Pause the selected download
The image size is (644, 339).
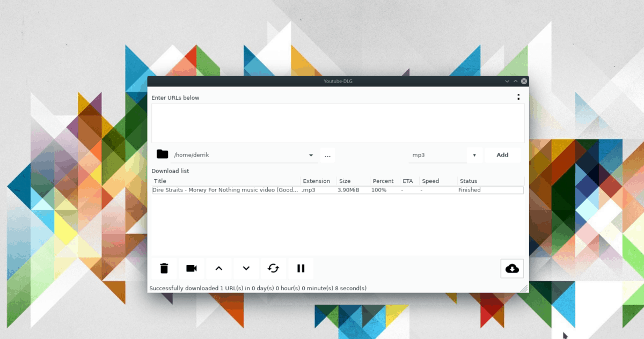(x=301, y=268)
